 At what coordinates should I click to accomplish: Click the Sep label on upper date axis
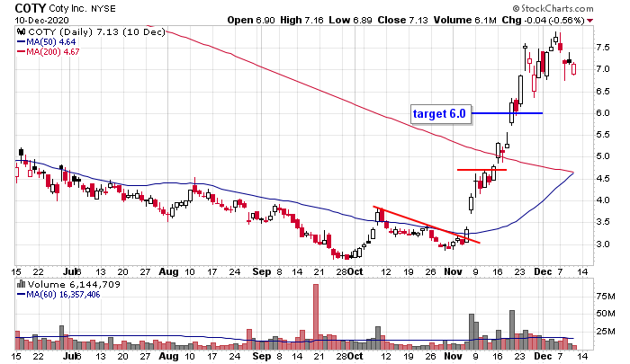tap(262, 271)
